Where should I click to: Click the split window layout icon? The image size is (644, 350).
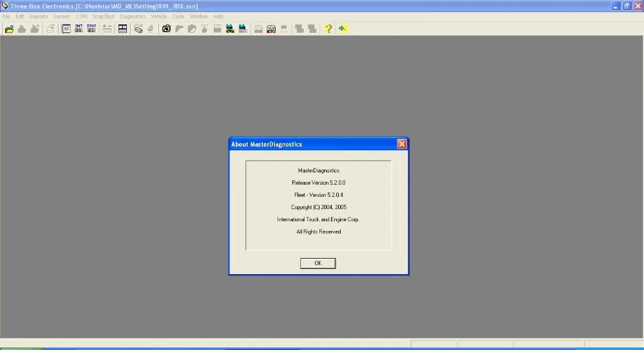[122, 29]
